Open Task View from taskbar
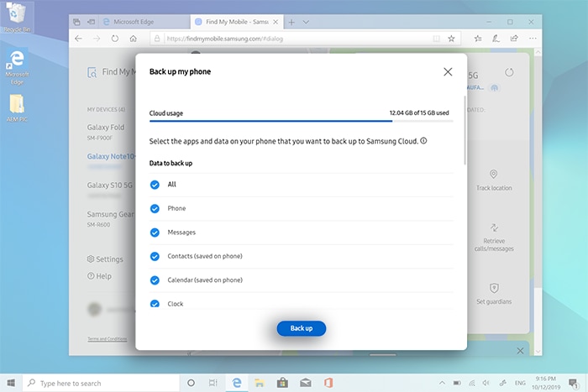 tap(213, 383)
